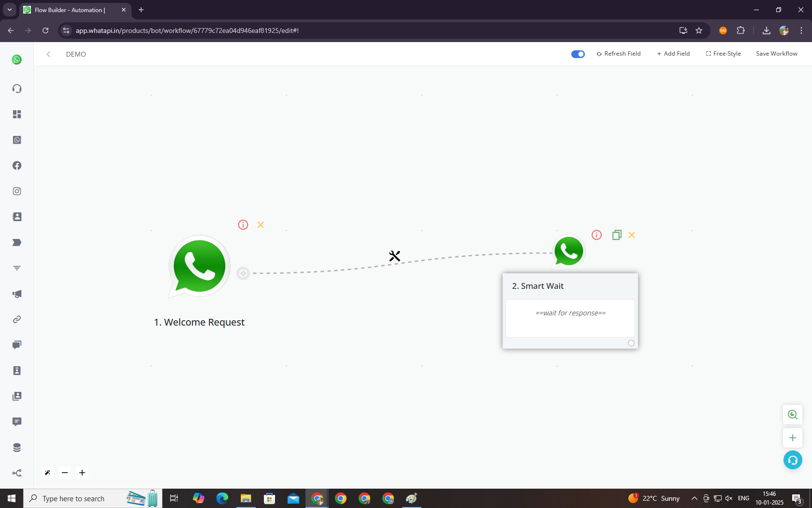Open the media library sidebar icon
This screenshot has width=812, height=508.
(17, 396)
